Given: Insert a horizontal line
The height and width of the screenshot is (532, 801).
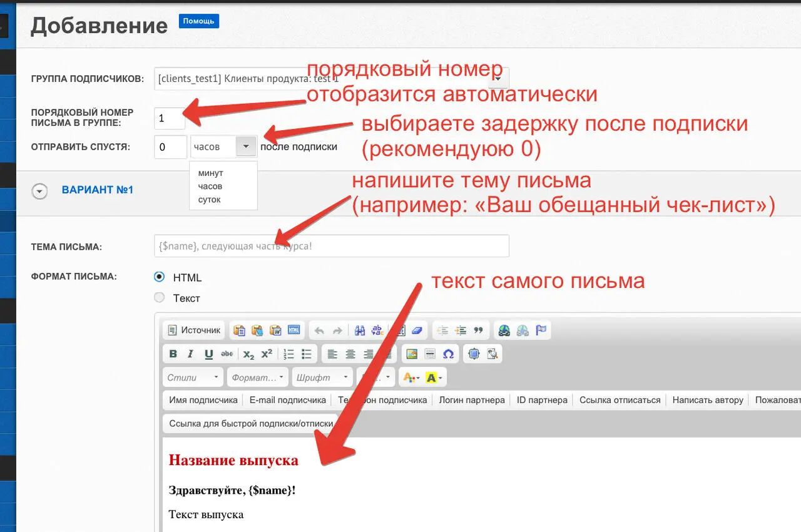Looking at the screenshot, I should [x=430, y=354].
